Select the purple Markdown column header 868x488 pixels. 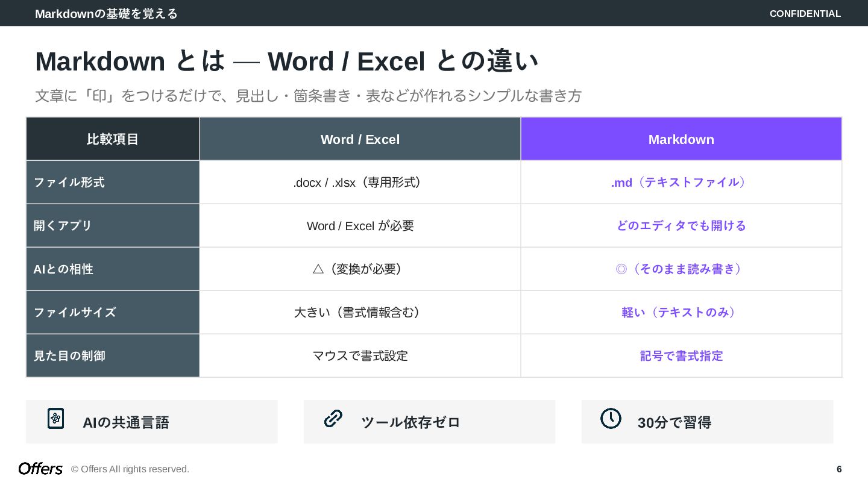pyautogui.click(x=681, y=139)
